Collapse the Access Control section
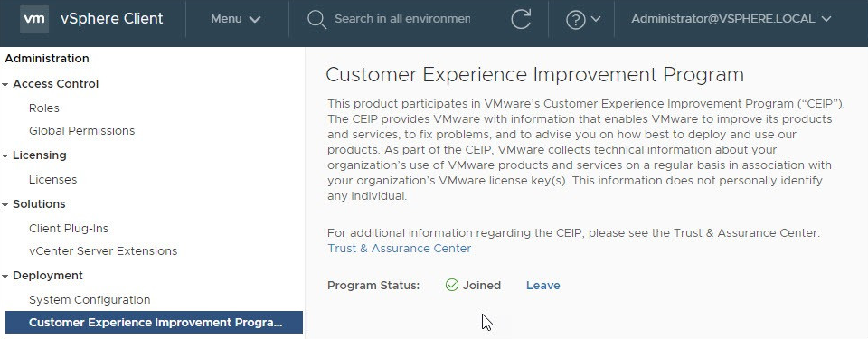 coord(5,85)
